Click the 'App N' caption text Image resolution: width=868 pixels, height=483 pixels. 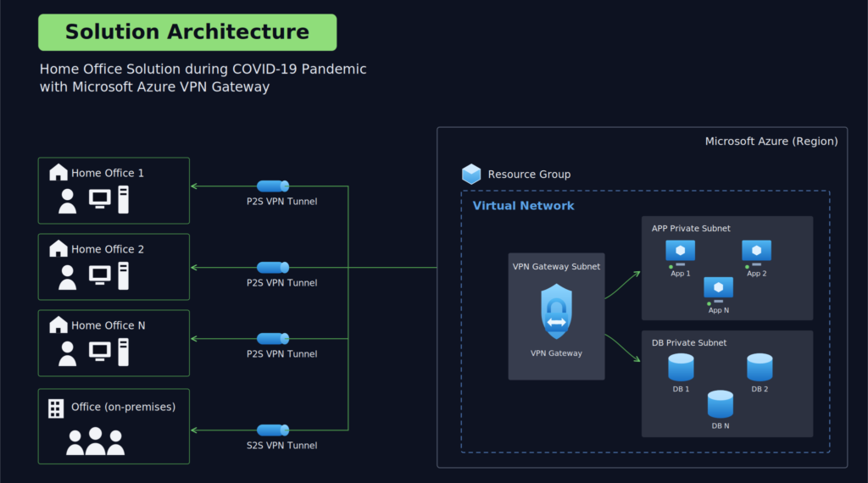point(719,310)
